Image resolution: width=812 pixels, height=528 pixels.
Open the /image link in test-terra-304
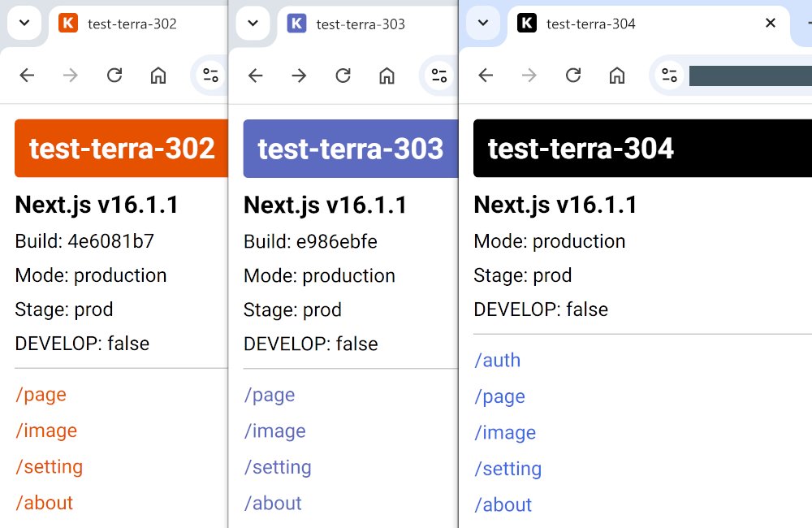tap(505, 433)
